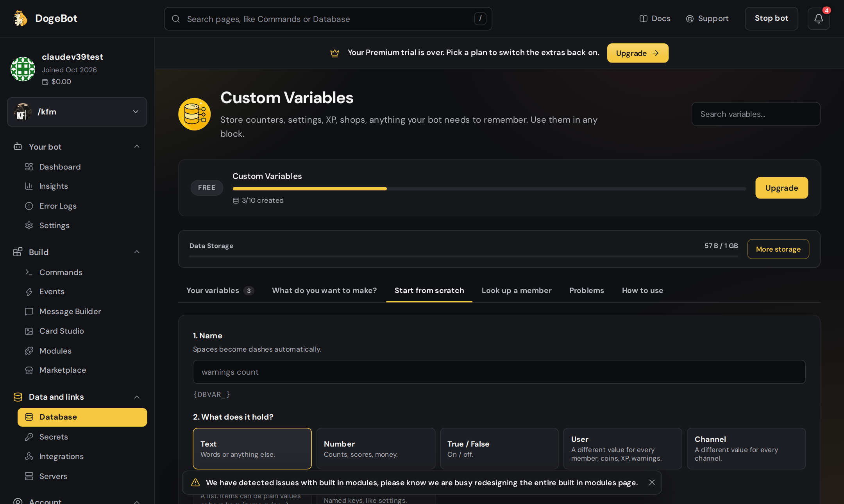Image resolution: width=844 pixels, height=504 pixels.
Task: Open the Problems tab
Action: (x=587, y=290)
